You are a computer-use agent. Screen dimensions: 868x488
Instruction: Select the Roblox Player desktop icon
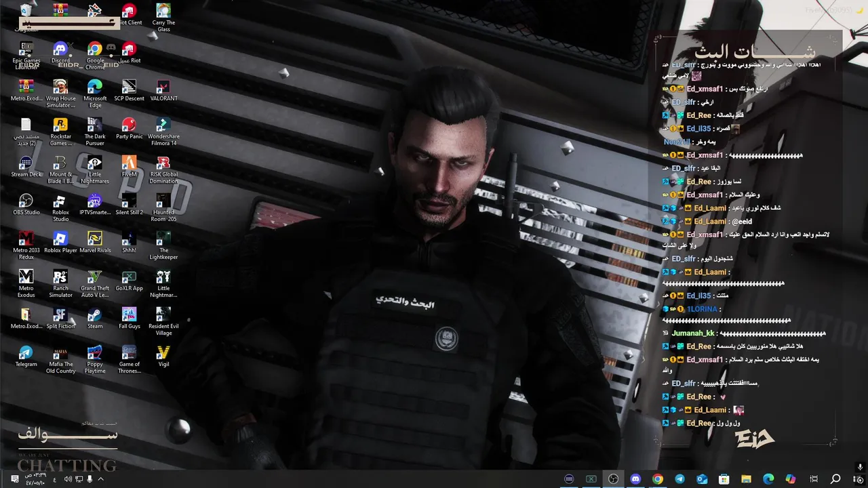click(x=60, y=243)
